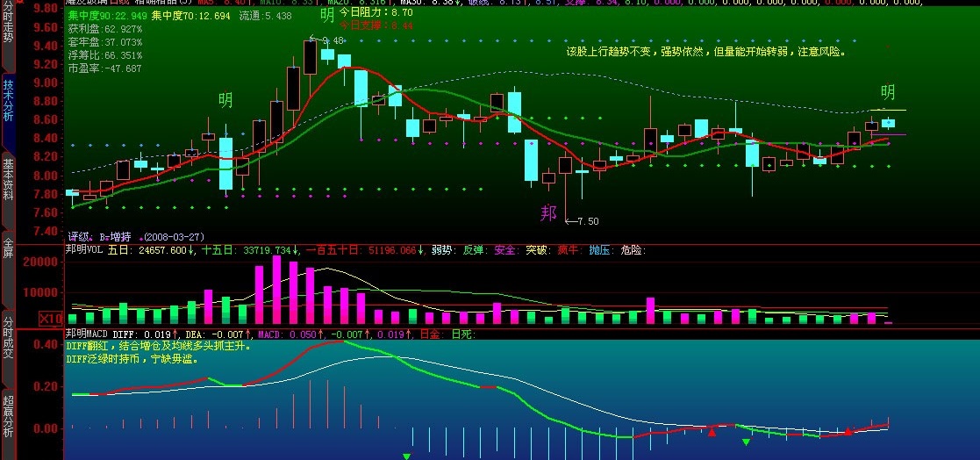
Task: Click the 集中度70:12.694 indicator text
Action: pyautogui.click(x=190, y=16)
